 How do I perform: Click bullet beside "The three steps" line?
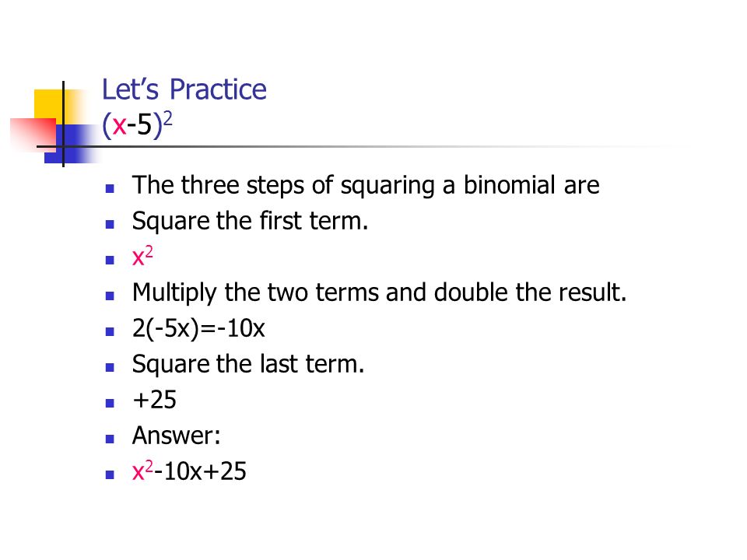pyautogui.click(x=110, y=188)
